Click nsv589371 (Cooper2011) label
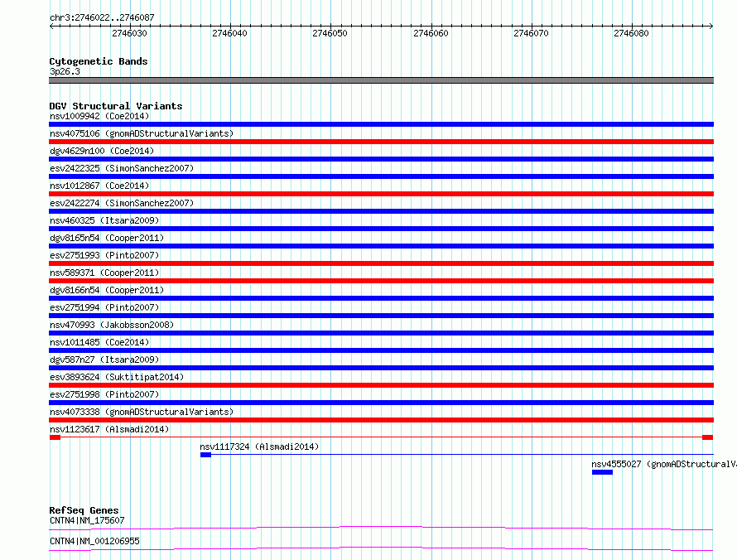 (104, 273)
